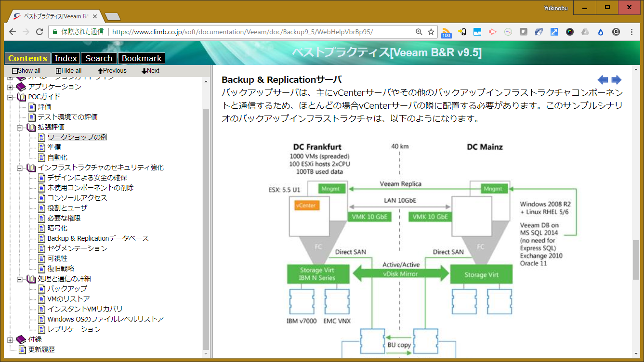Open the レプリケーション topic
The image size is (644, 362).
[x=74, y=329]
